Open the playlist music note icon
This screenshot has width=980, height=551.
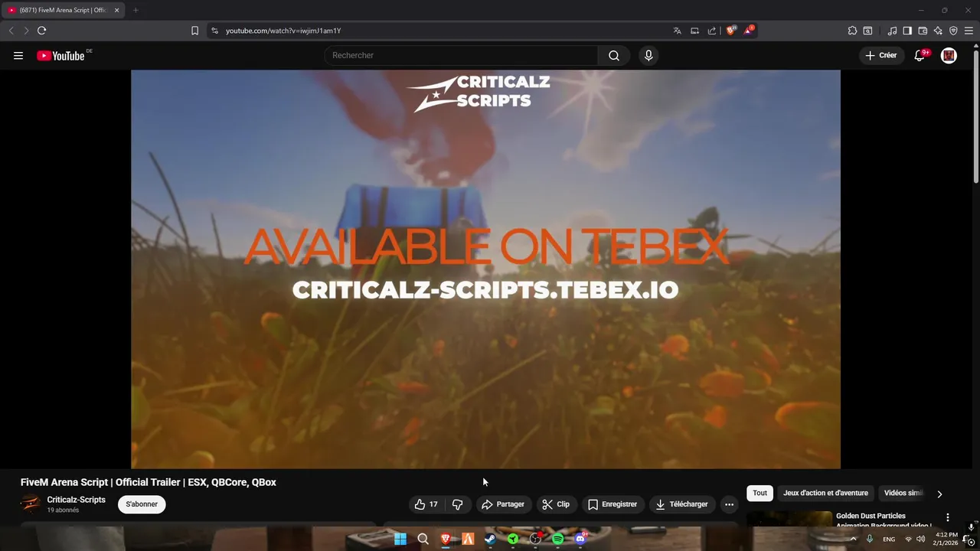tap(892, 31)
